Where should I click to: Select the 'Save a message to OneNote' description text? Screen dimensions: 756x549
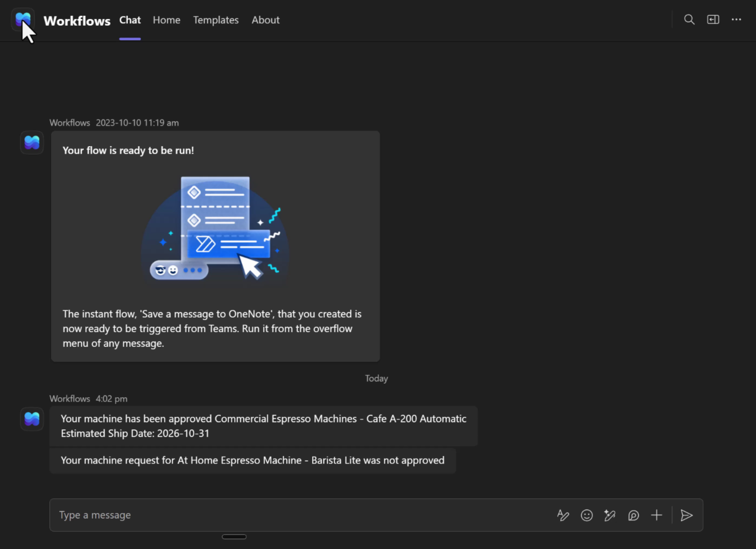click(x=212, y=328)
